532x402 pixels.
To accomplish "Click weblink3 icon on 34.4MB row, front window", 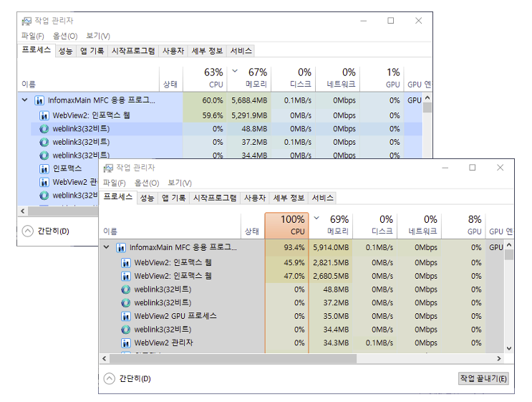I will pyautogui.click(x=126, y=330).
